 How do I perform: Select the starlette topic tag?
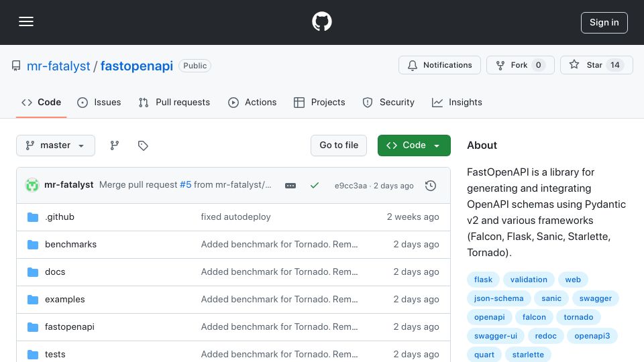point(528,355)
